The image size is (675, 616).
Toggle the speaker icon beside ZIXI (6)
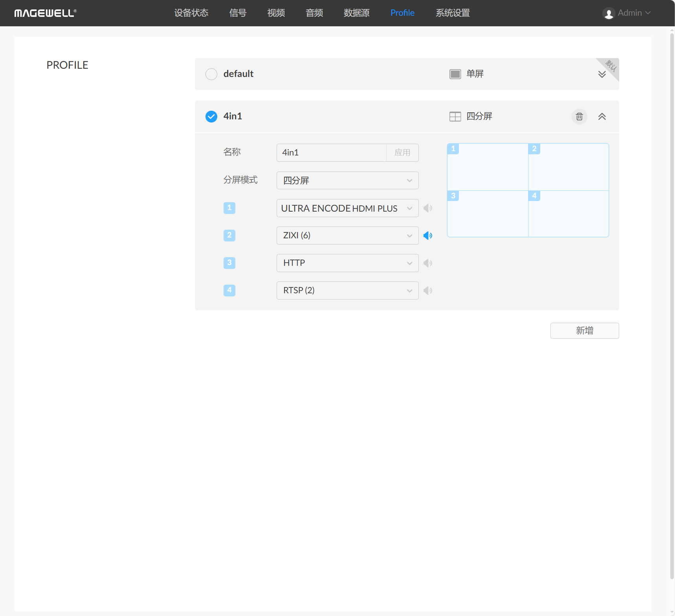click(x=428, y=236)
